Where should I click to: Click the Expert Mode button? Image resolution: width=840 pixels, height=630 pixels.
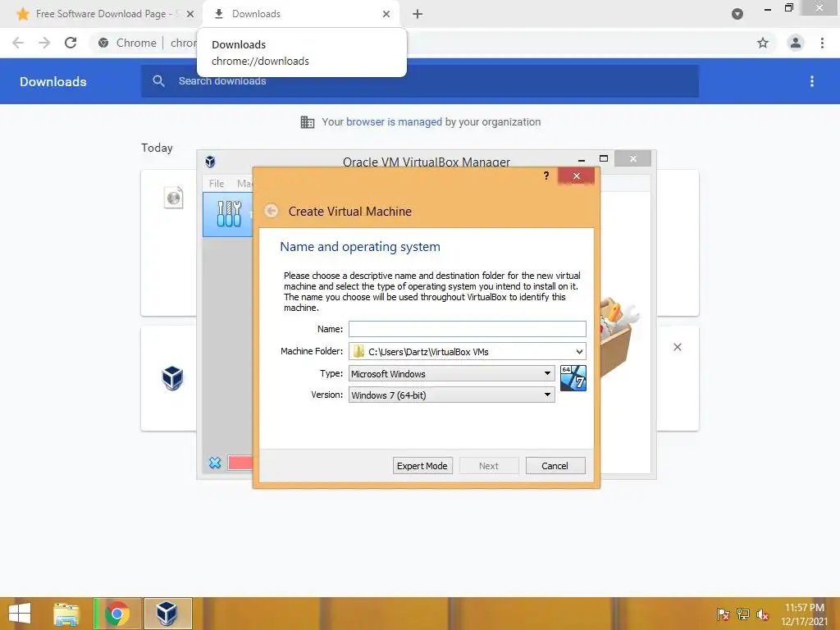coord(422,466)
